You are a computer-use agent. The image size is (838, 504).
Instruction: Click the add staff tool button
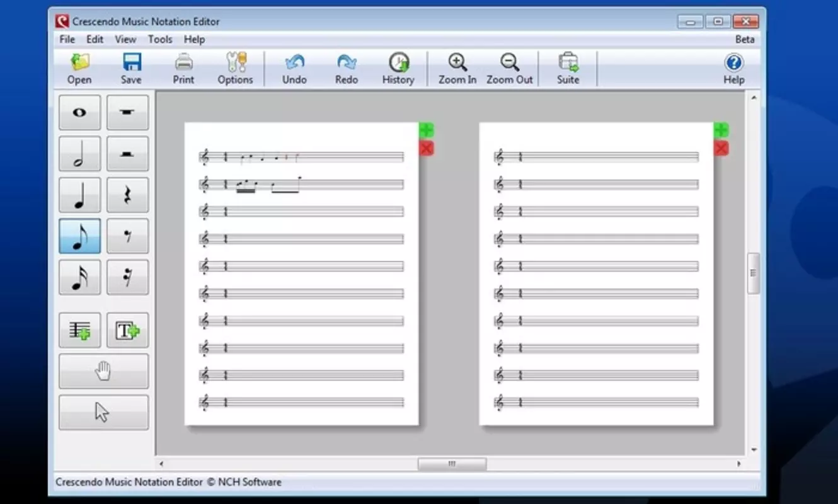[x=79, y=330]
